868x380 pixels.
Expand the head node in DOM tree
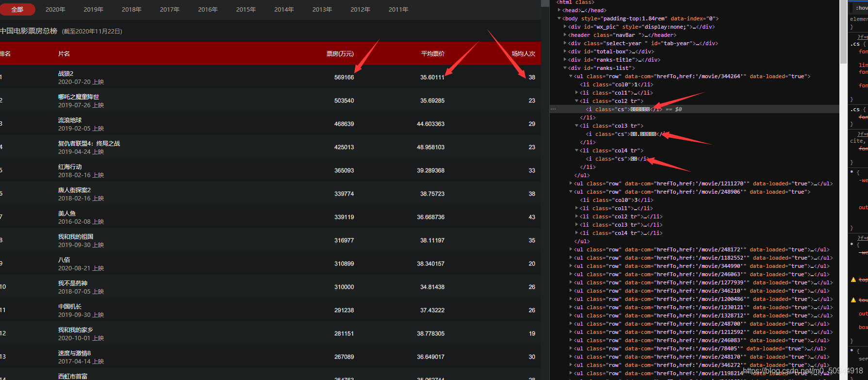(559, 10)
